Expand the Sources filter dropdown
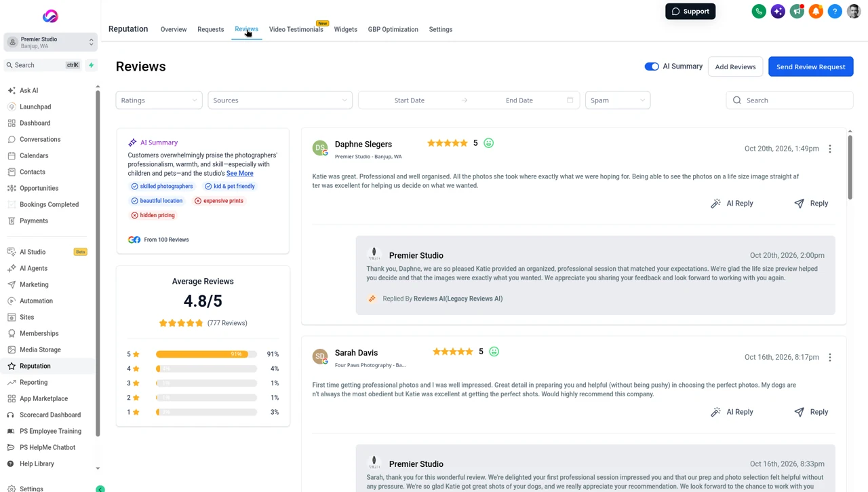 pos(280,100)
